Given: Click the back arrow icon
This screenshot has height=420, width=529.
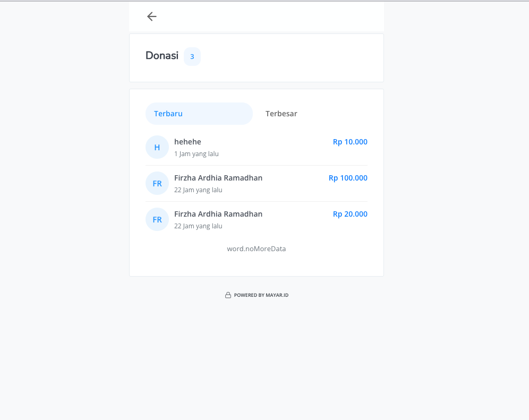Looking at the screenshot, I should (x=152, y=16).
